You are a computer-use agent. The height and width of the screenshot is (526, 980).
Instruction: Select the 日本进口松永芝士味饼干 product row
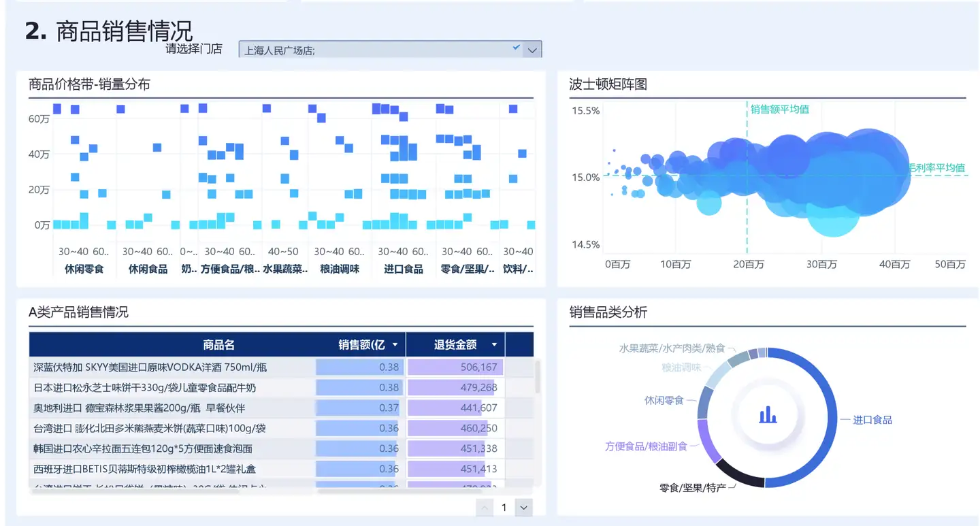282,387
